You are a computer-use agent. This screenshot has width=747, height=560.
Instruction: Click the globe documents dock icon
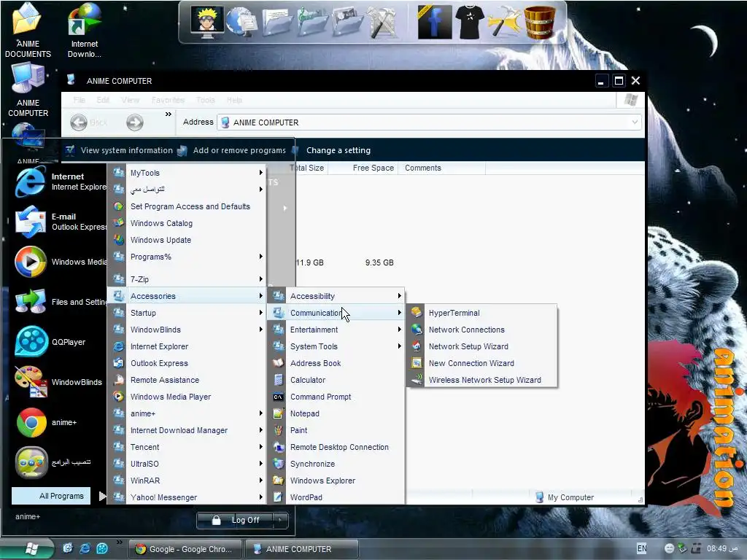(x=241, y=22)
